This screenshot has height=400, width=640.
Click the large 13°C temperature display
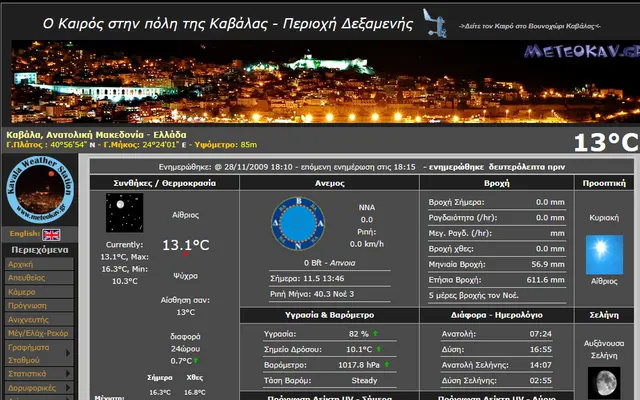(606, 142)
